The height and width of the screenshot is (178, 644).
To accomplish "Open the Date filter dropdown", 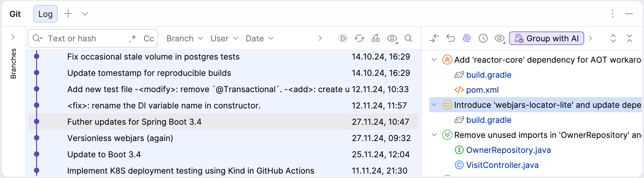I will (259, 38).
